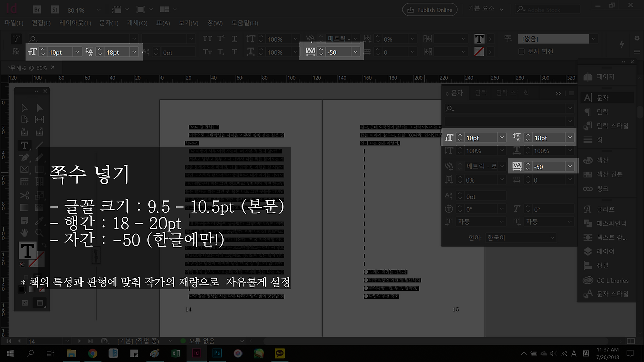
Task: Select the Gradient Swatch tool
Action: [x=24, y=208]
